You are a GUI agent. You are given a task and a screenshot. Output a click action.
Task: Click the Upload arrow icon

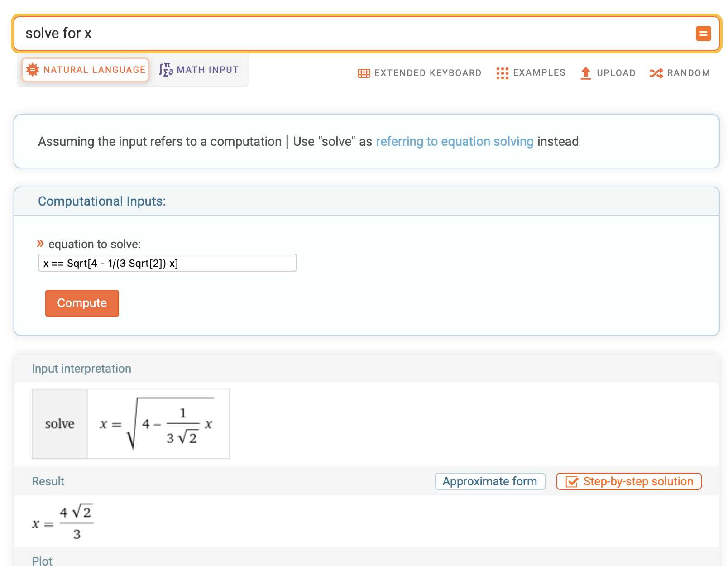[x=585, y=73]
